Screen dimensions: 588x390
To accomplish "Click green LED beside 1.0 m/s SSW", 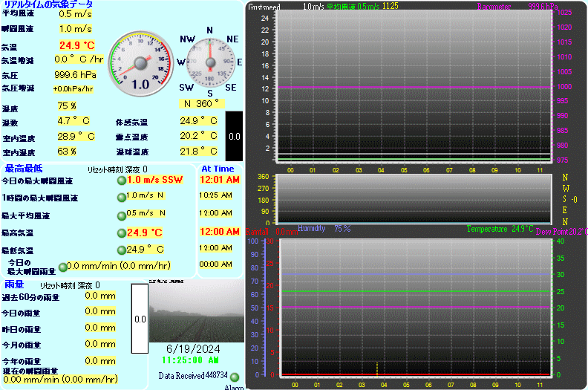I will click(x=121, y=180).
